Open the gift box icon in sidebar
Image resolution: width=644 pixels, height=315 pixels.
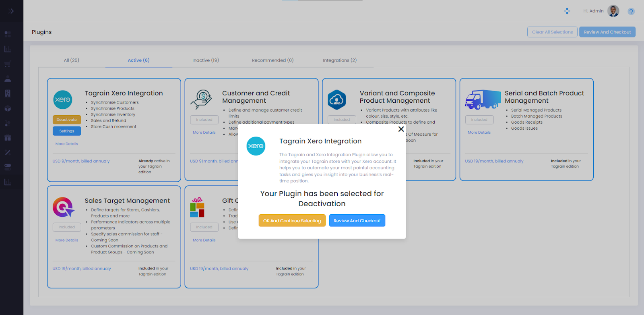[x=8, y=138]
